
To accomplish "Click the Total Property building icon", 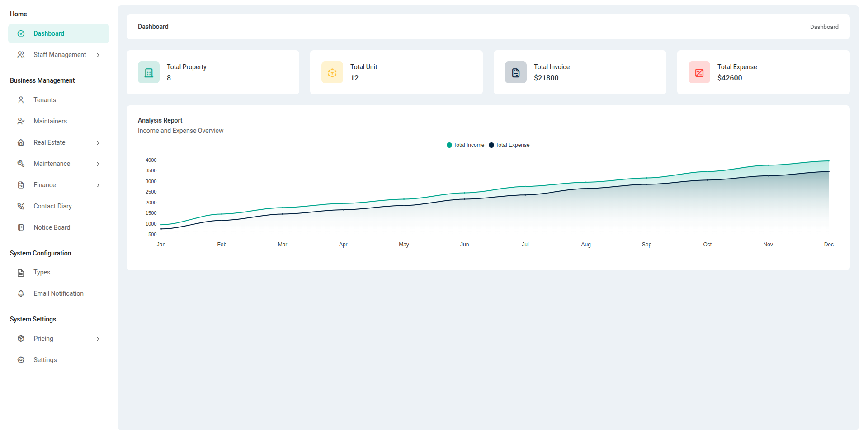I will [x=149, y=73].
